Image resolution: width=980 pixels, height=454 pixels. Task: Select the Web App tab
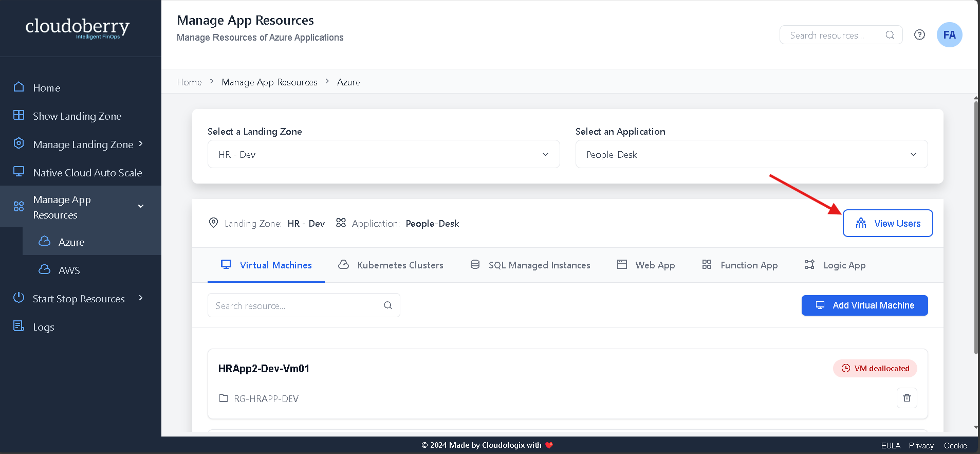click(646, 265)
